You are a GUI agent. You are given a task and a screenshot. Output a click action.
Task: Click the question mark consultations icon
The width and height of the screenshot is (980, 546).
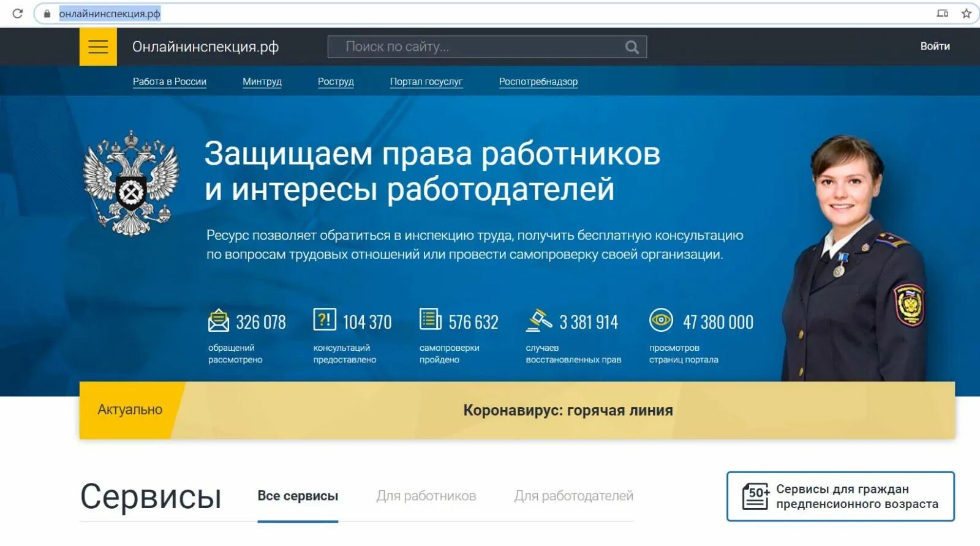tap(325, 320)
